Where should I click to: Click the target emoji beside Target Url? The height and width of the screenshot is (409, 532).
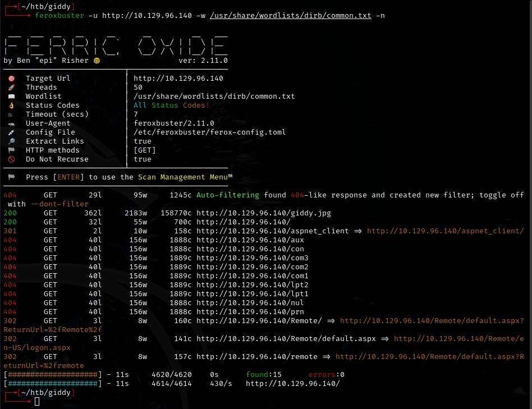click(x=11, y=79)
